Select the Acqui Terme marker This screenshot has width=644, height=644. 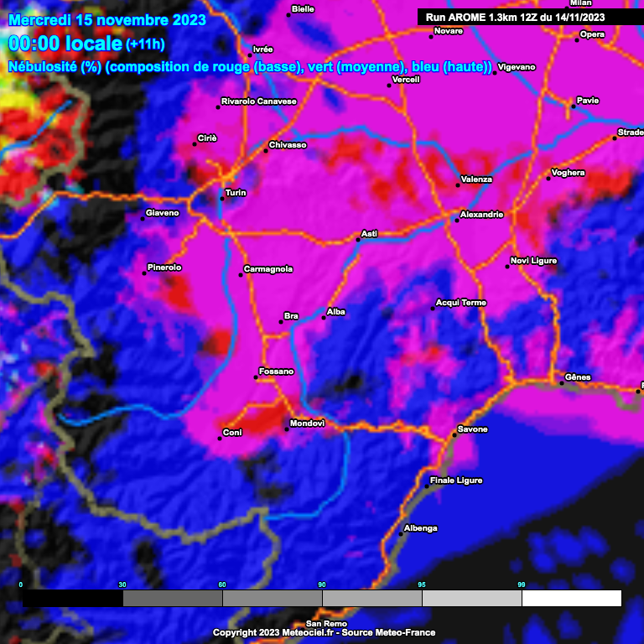click(433, 309)
